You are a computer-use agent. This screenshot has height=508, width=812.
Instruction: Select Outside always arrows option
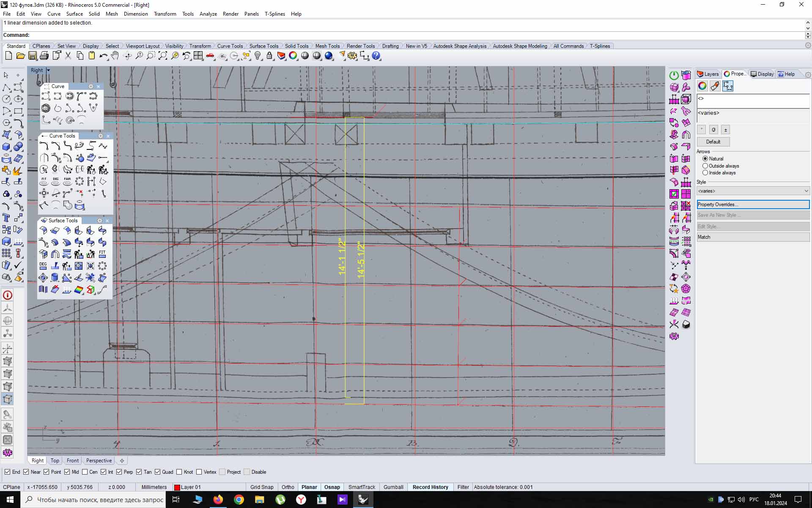(705, 166)
